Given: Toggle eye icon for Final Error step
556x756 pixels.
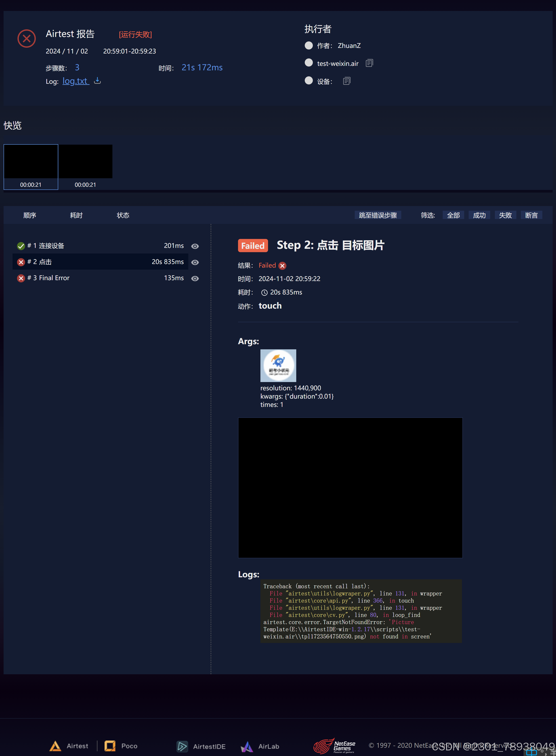Looking at the screenshot, I should point(195,278).
